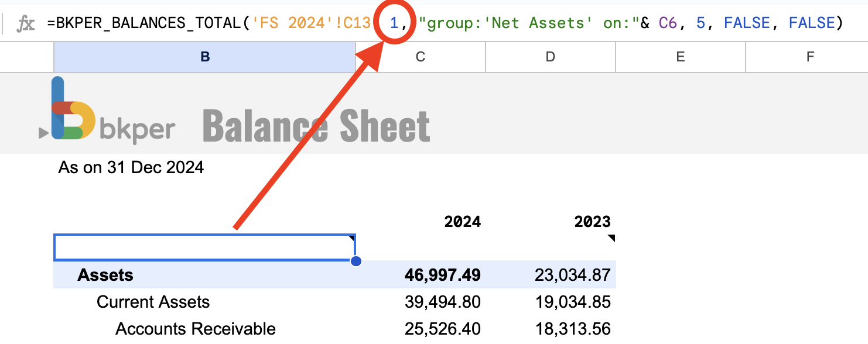Click the circled argument 1 in the formula

394,22
